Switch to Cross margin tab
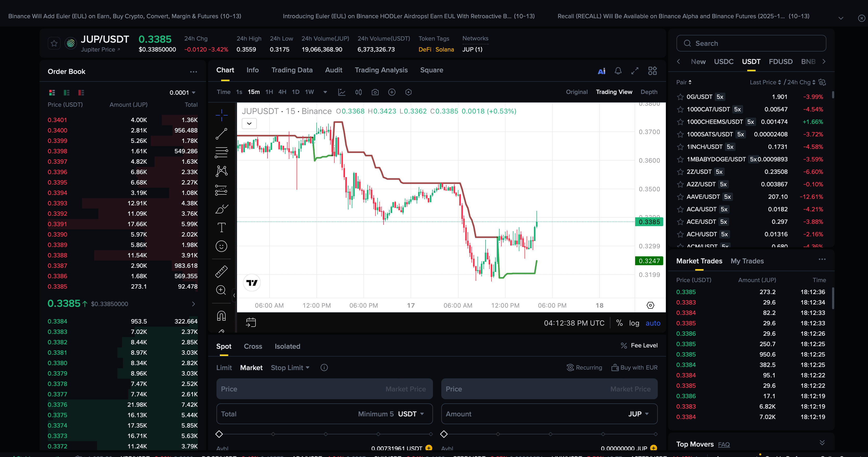The width and height of the screenshot is (868, 457). 253,346
